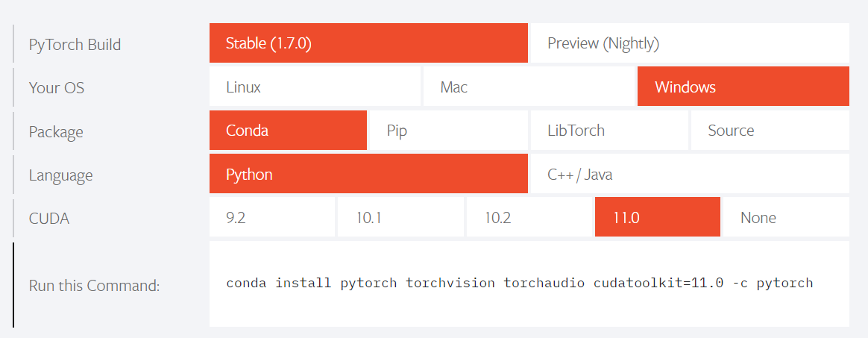Click the Run this Command label
This screenshot has height=338, width=868.
(x=94, y=286)
